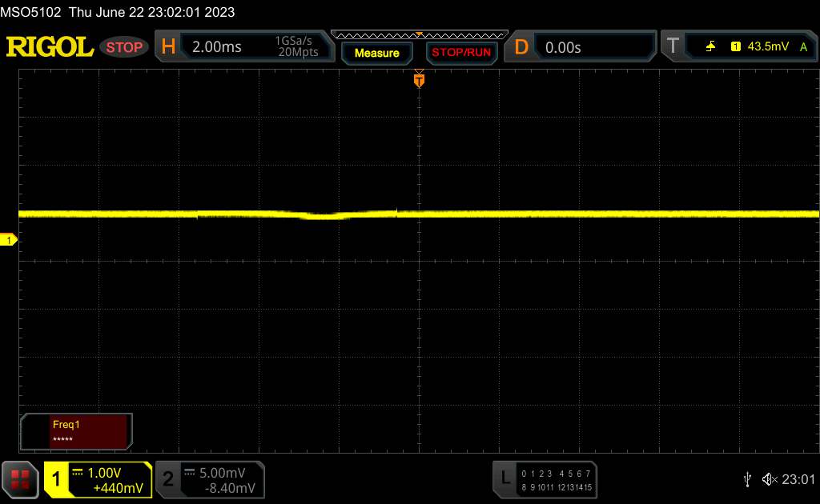Click channel 2 scale 5.00mV
This screenshot has width=820, height=504.
[x=223, y=473]
